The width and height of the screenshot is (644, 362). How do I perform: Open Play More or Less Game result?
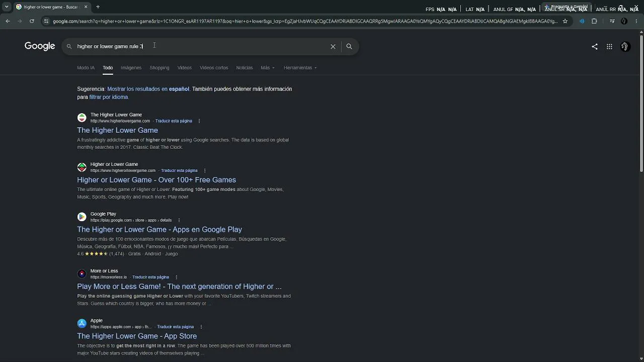pyautogui.click(x=179, y=287)
